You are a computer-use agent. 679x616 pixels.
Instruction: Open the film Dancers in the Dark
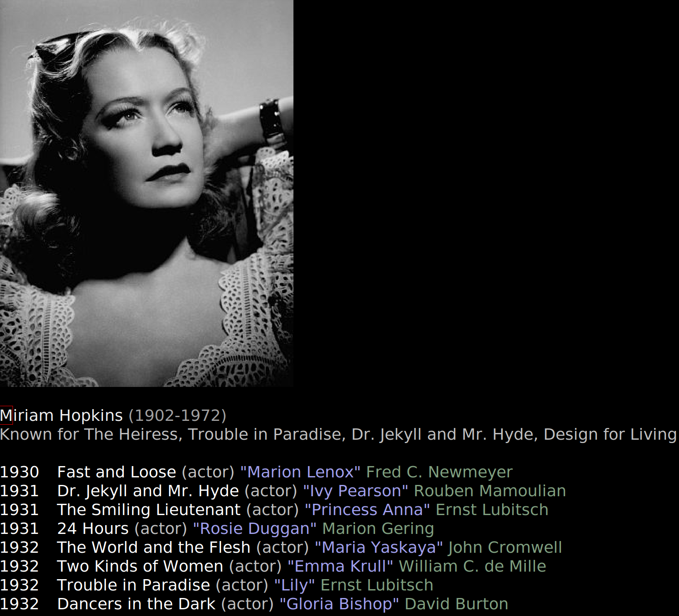(x=136, y=604)
